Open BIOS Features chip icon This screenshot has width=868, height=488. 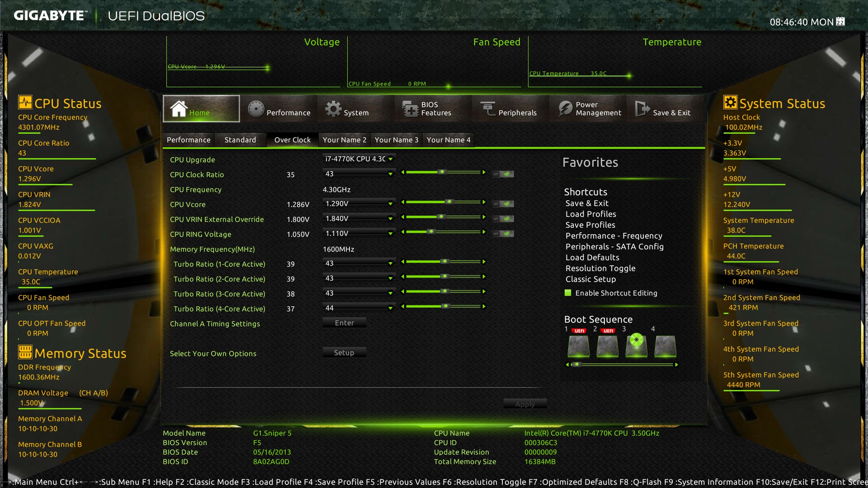(410, 109)
